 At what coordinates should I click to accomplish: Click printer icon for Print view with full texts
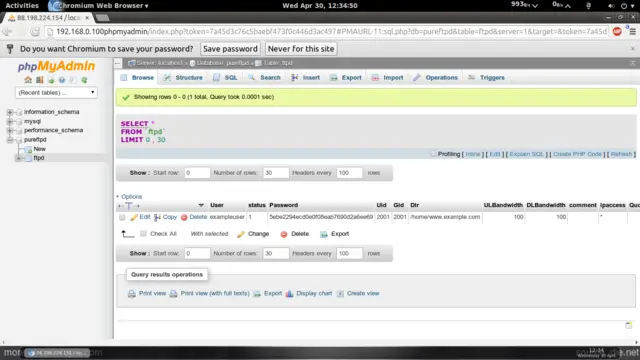coord(173,293)
